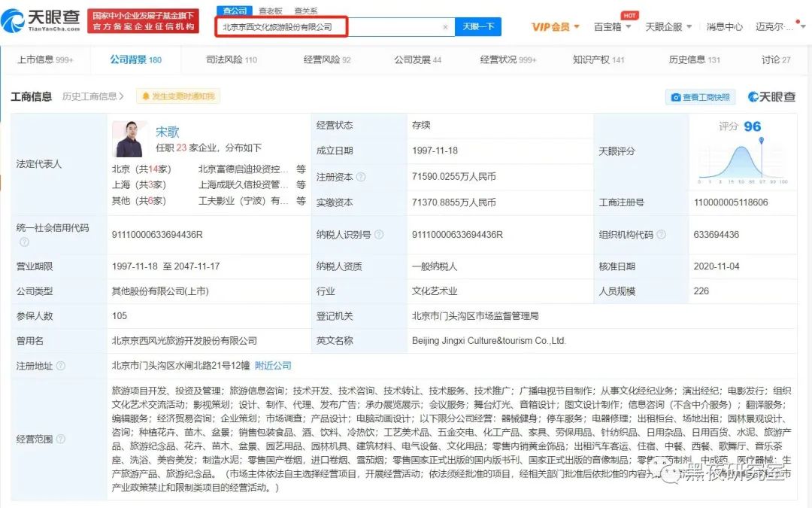Switch to the 历史信息 tab

[695, 59]
